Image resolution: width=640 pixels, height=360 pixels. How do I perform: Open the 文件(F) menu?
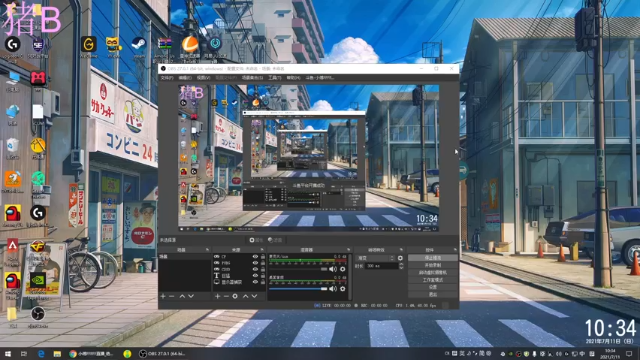(x=167, y=78)
